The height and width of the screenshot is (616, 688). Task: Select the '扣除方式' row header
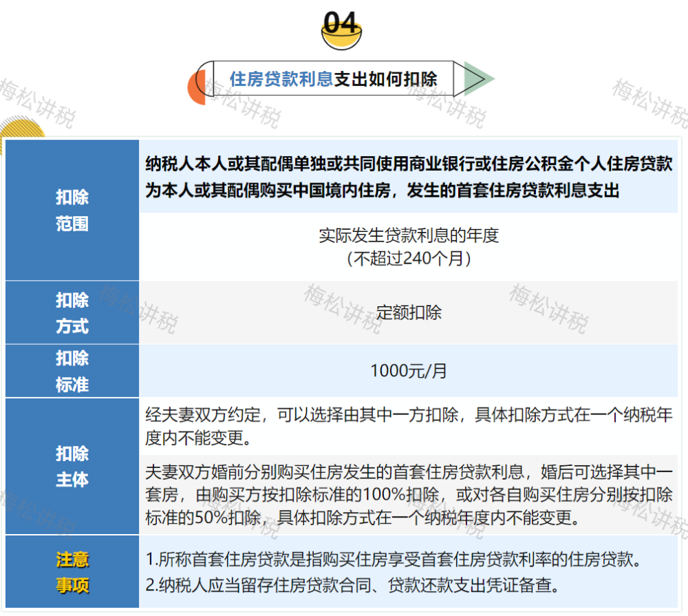[x=72, y=312]
